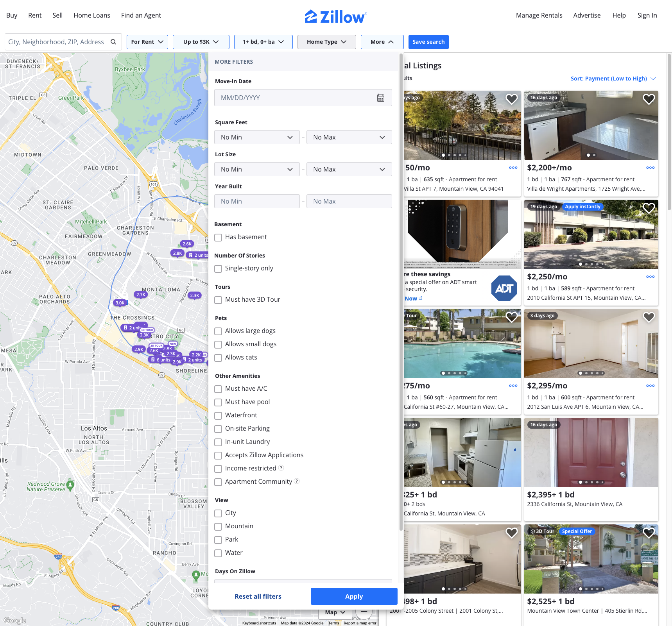This screenshot has height=626, width=672.
Task: Heart the pool apartment listing on California St
Action: click(x=511, y=317)
